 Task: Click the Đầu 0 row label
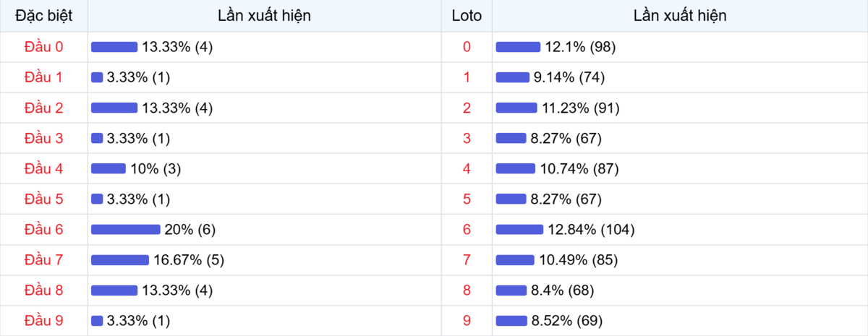tap(43, 47)
